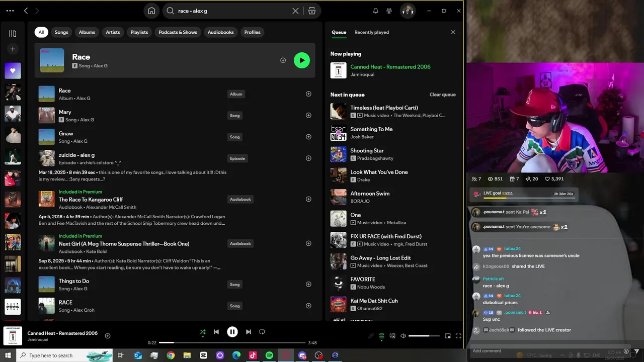
Task: Clear queue button
Action: coord(443,95)
